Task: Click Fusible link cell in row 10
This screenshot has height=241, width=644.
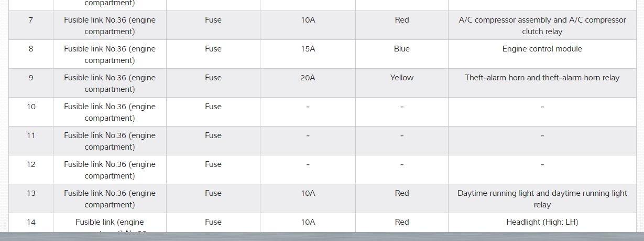Action: coord(110,112)
